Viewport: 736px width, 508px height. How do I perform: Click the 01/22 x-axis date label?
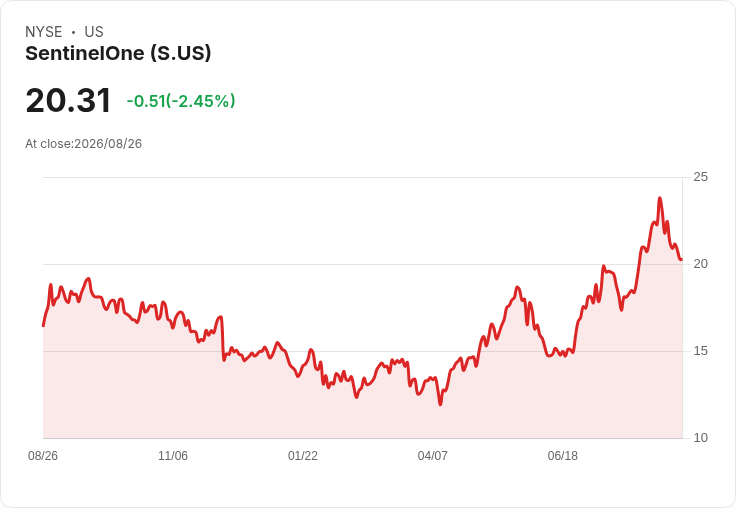point(303,455)
